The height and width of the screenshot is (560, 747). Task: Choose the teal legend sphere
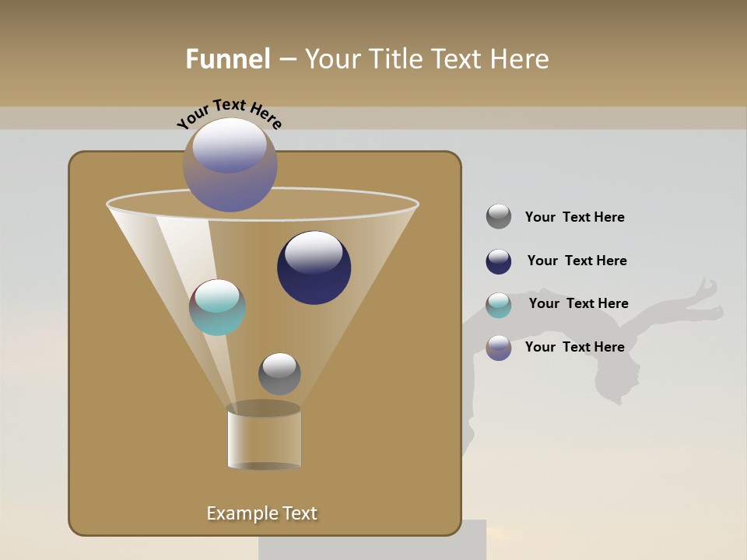coord(499,305)
